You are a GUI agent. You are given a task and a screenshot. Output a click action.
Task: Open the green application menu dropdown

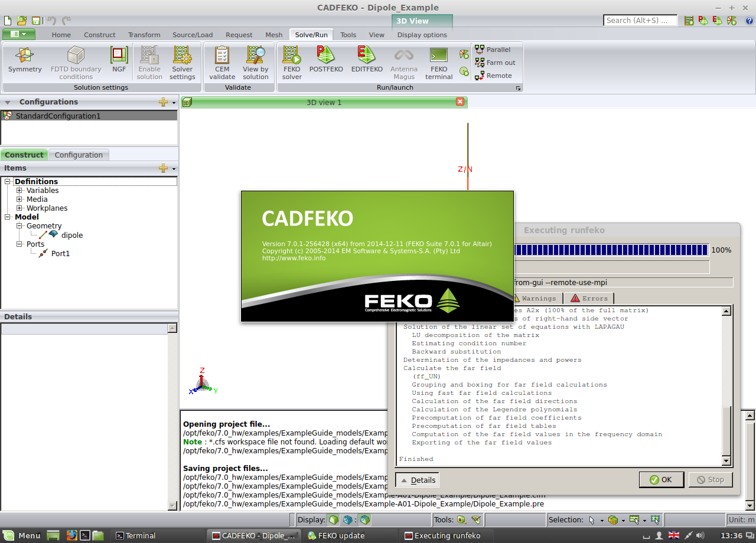(x=18, y=34)
